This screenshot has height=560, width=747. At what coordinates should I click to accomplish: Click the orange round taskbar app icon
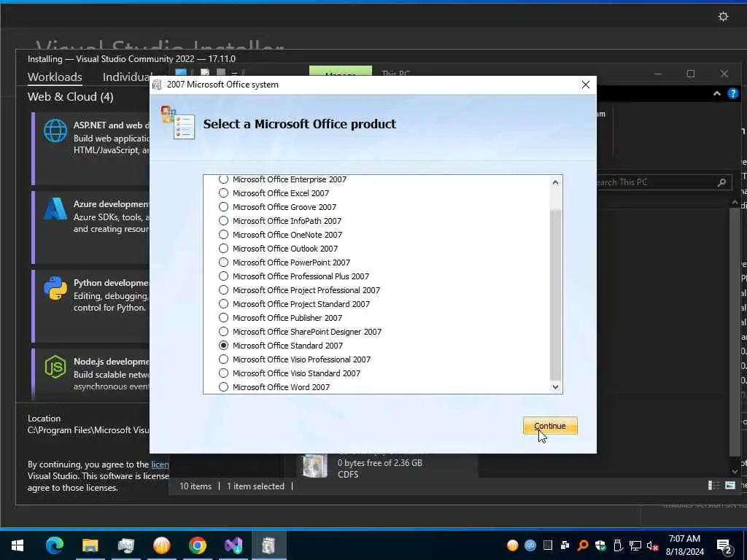[x=161, y=545]
